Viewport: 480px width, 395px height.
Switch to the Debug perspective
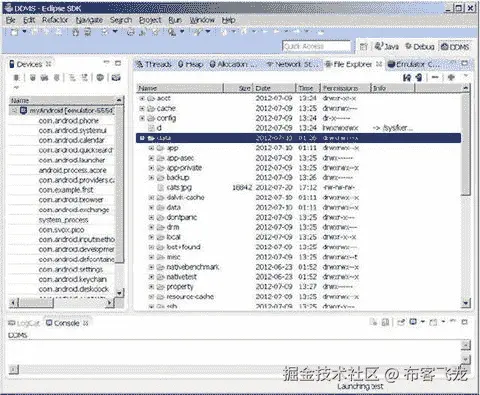point(420,46)
